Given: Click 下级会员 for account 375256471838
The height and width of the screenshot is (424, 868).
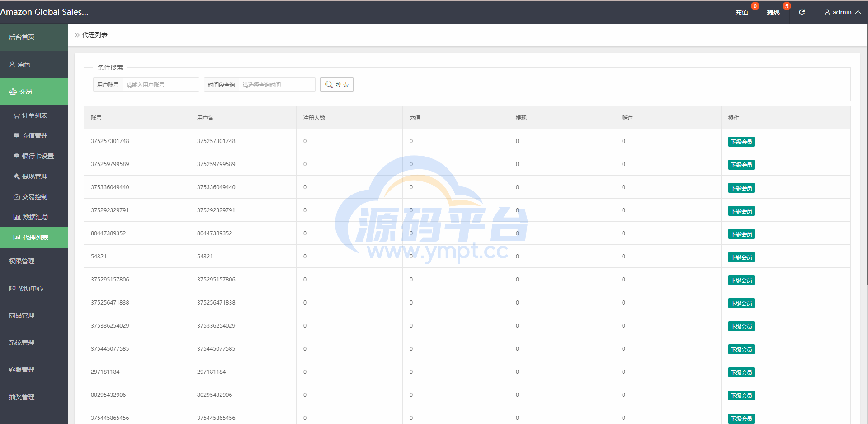Looking at the screenshot, I should pyautogui.click(x=741, y=303).
